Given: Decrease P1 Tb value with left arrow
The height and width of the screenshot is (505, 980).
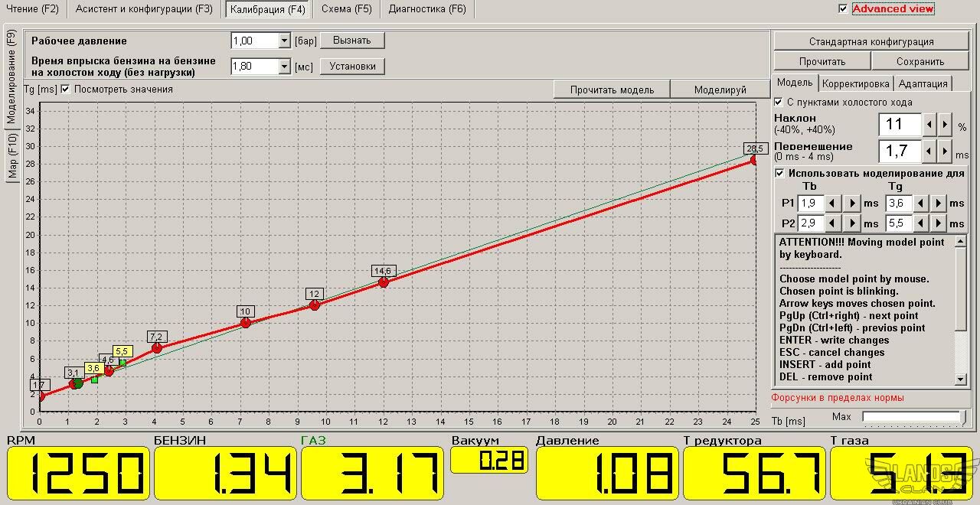Looking at the screenshot, I should [x=832, y=204].
